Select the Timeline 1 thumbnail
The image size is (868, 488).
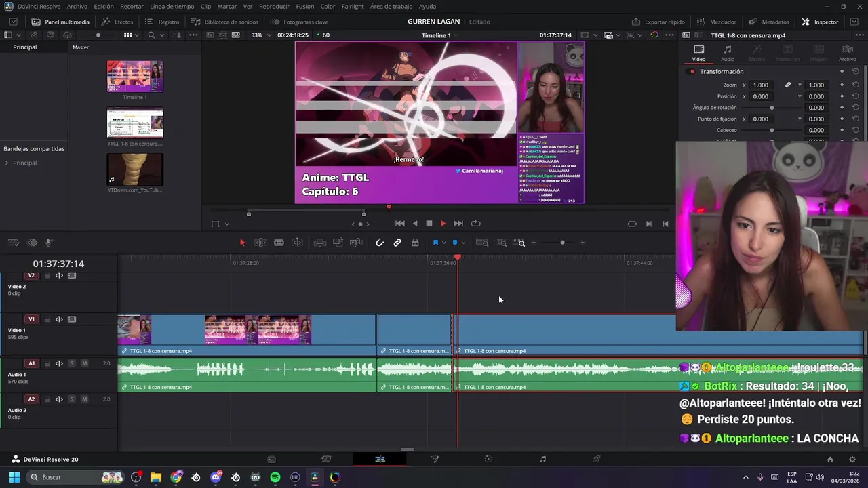tap(135, 77)
